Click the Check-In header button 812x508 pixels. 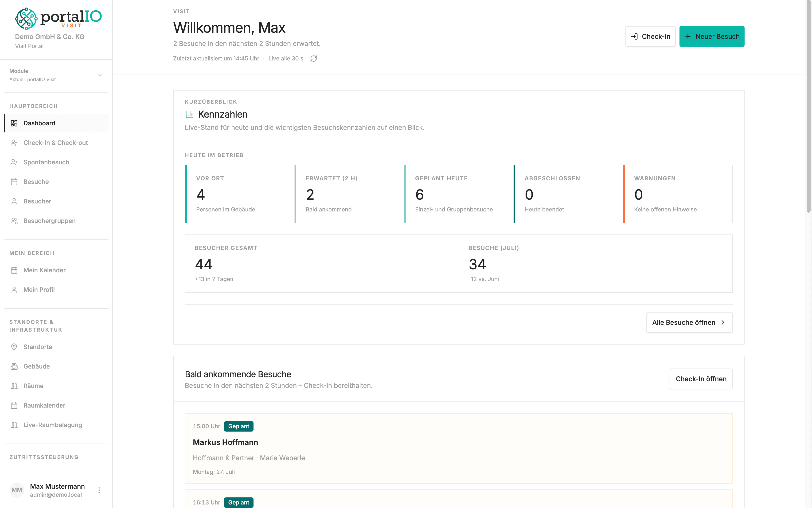(650, 36)
